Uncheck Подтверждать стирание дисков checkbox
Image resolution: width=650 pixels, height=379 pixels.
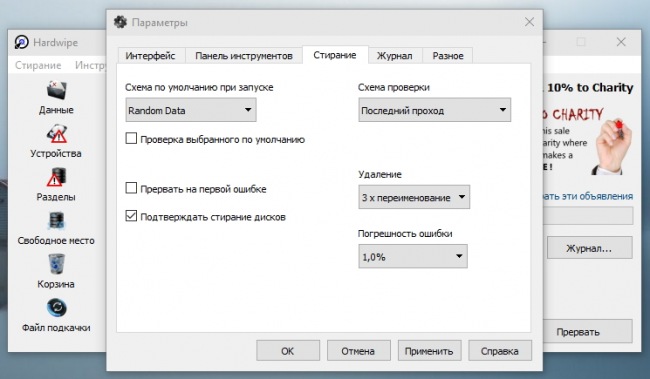[x=131, y=216]
